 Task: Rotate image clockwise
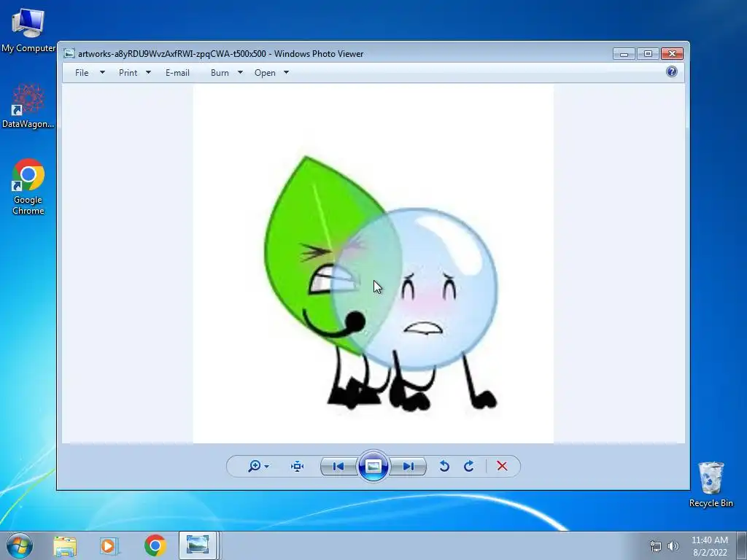coord(469,466)
